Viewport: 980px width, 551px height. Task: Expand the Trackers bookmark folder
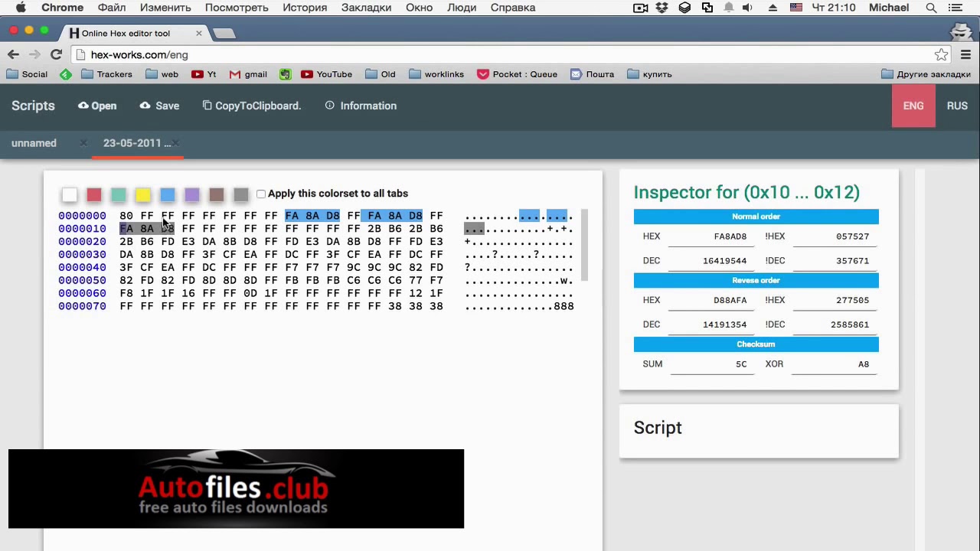106,74
